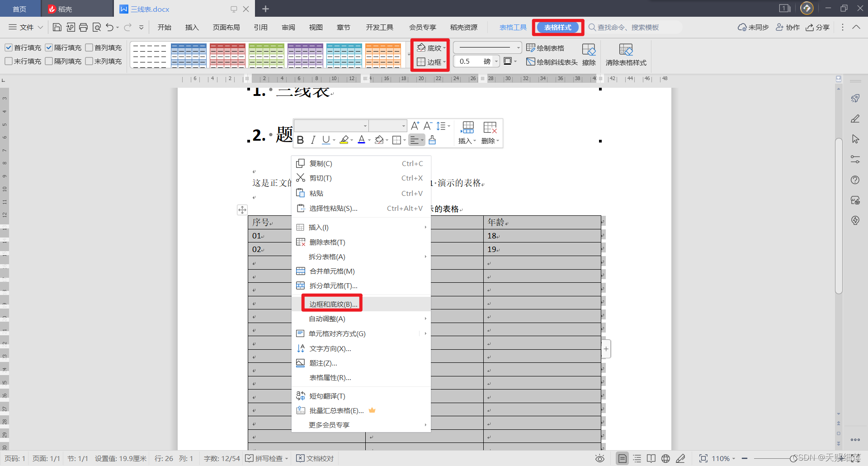Go to the 首页 home tab
868x466 pixels.
19,9
